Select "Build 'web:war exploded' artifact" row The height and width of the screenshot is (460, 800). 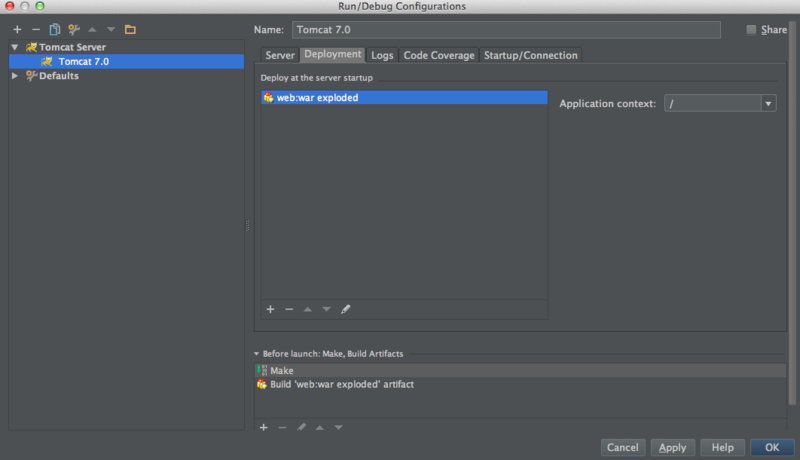click(x=520, y=384)
